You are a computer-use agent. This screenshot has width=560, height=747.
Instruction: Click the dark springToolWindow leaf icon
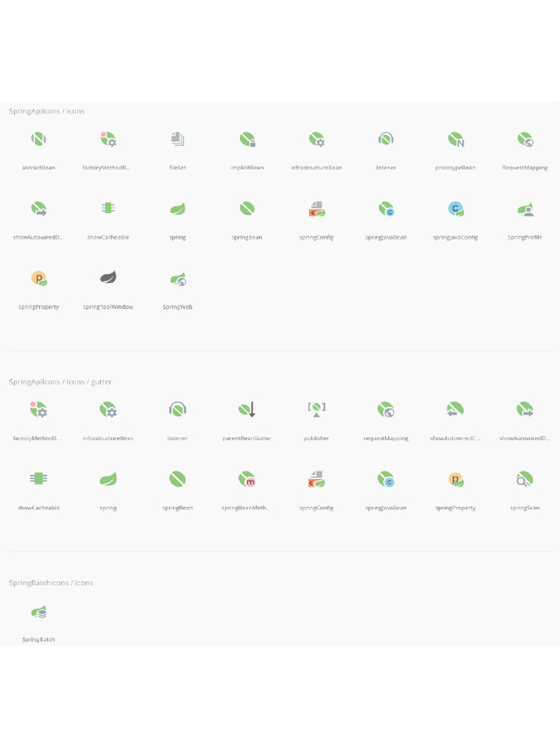(x=108, y=277)
